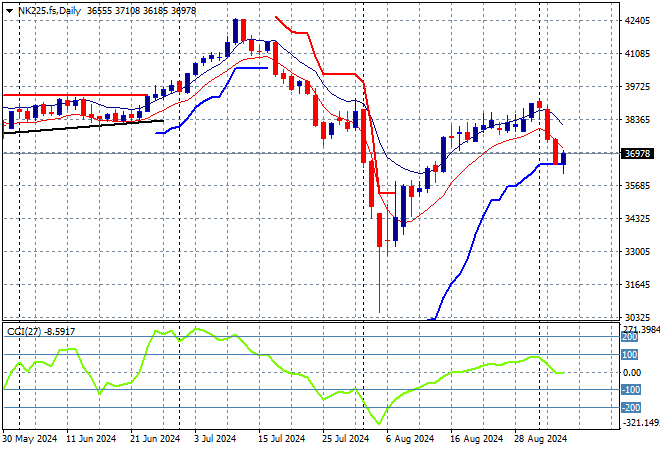The width and height of the screenshot is (660, 450).
Task: Click the 39725 price axis label
Action: (637, 87)
